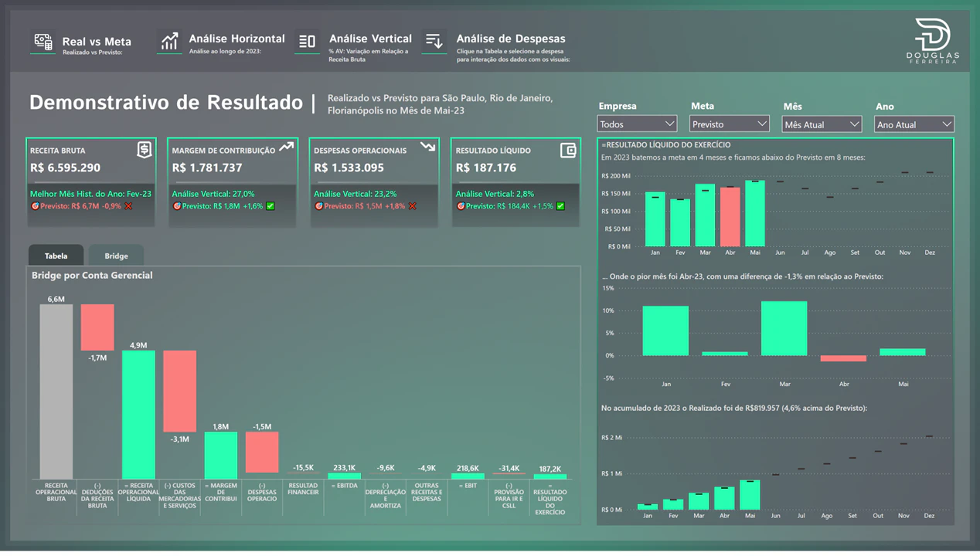Screen dimensions: 980x556
Task: Click the Margem de Contribuição upward arrow icon
Action: tap(287, 146)
